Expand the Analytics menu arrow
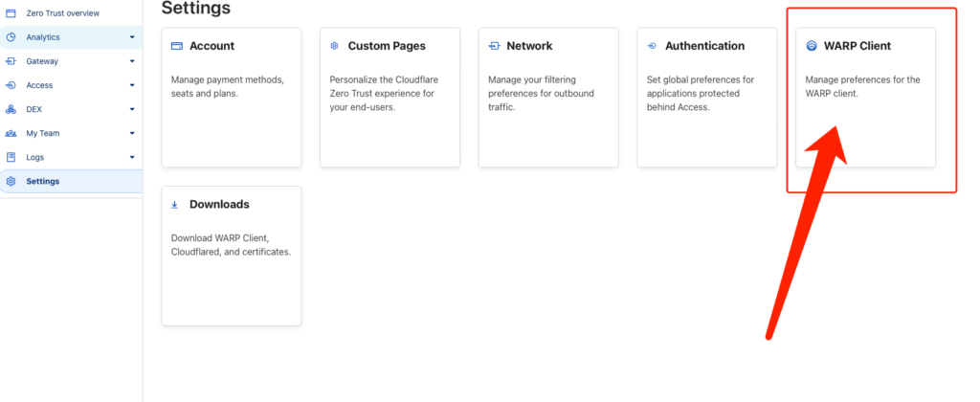Screen dimensions: 980x402 tap(132, 37)
